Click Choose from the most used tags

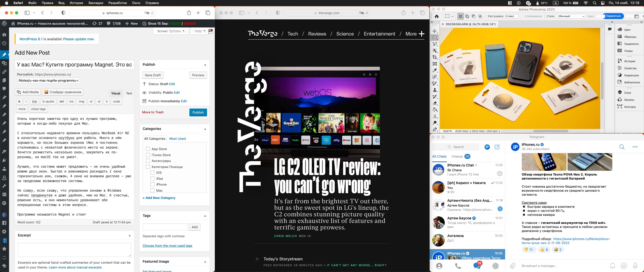(167, 246)
